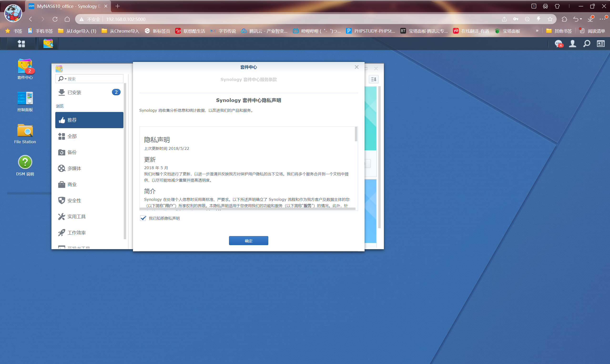This screenshot has width=610, height=364.
Task: Click the zoom-out magnifier in address bar
Action: (x=527, y=19)
